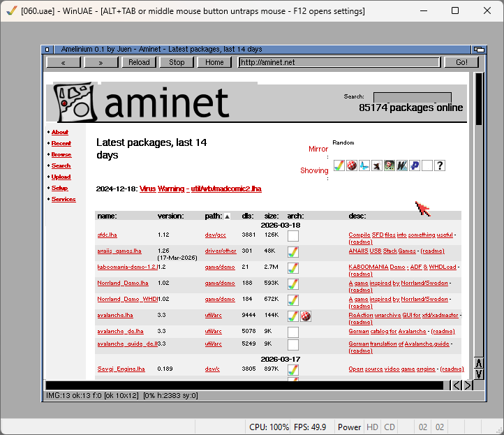Open the Setup sidebar link

60,188
